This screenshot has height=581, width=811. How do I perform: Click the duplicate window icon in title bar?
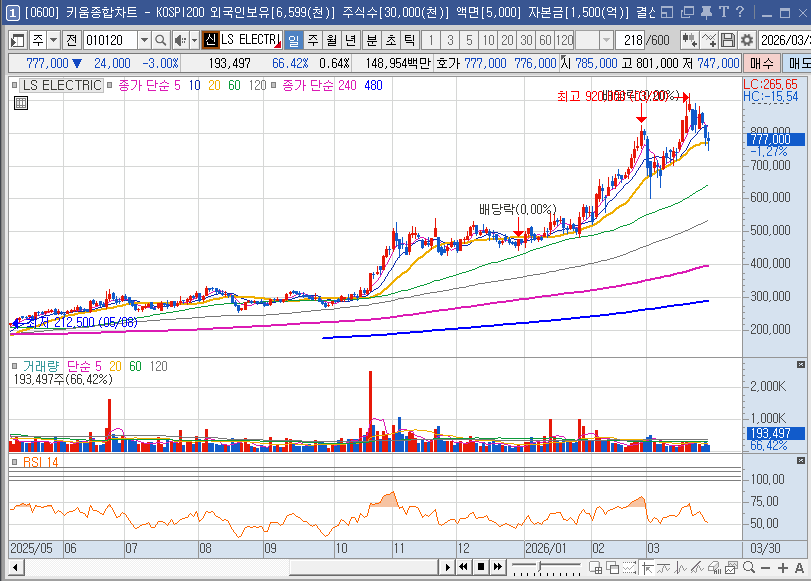tap(687, 12)
